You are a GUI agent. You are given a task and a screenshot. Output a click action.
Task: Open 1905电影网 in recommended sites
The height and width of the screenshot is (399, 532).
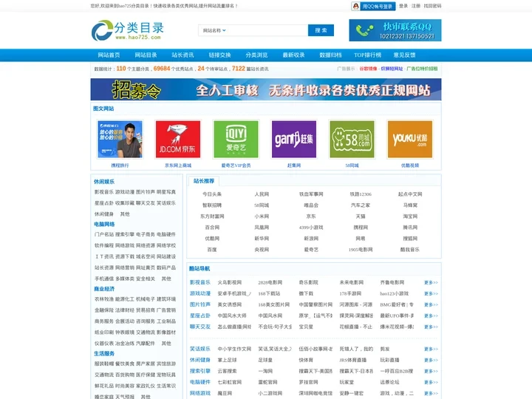coord(361,250)
